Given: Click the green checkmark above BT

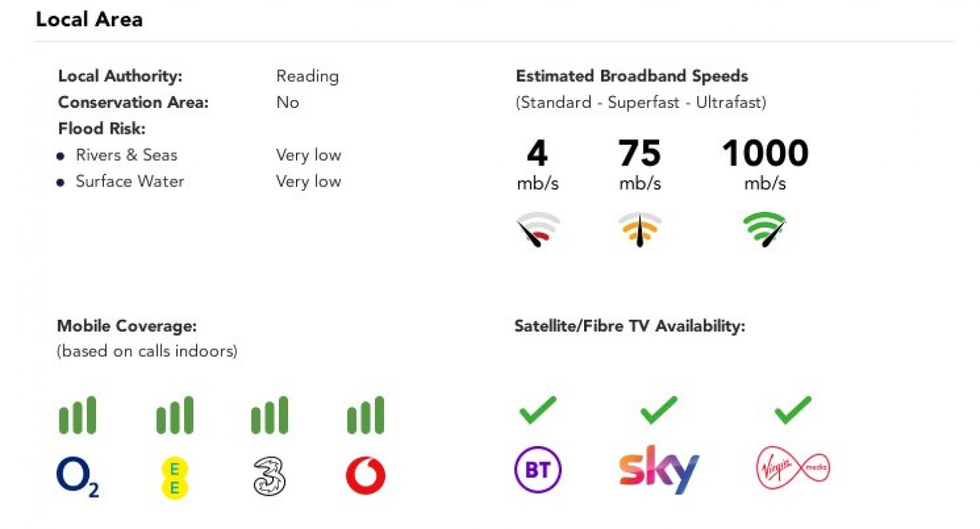Looking at the screenshot, I should coord(538,409).
